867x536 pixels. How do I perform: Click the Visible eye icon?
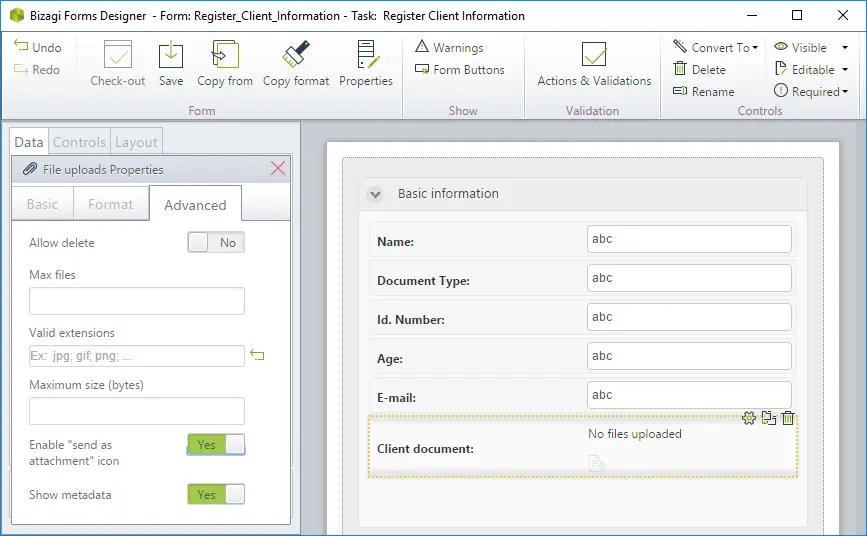pos(781,46)
